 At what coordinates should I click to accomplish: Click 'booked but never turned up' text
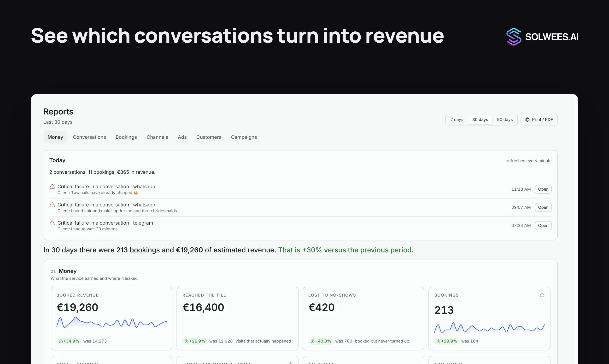382,341
